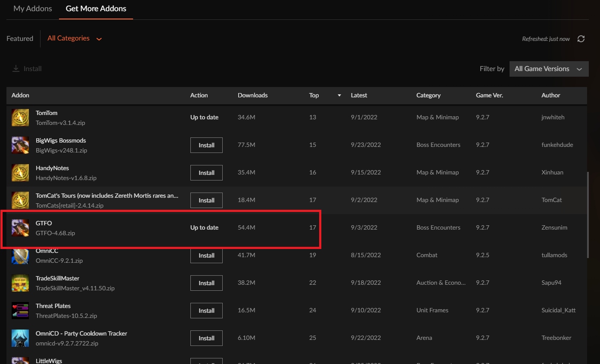Click author name funkehdude
The image size is (600, 364).
pos(557,145)
